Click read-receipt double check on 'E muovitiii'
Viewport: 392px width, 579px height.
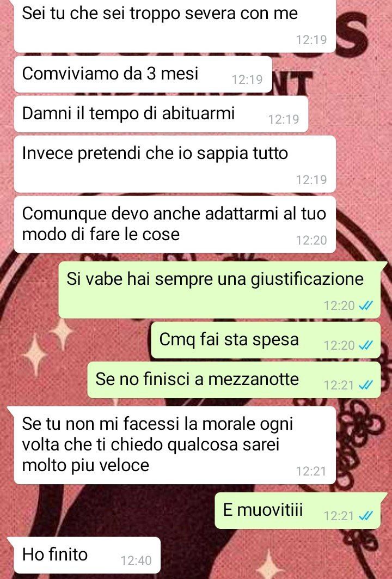click(366, 515)
